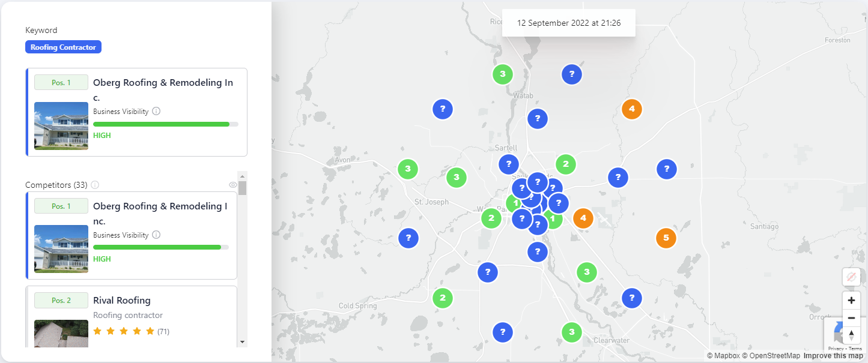The image size is (868, 363).
Task: Click the green 2 marker right of Sartell
Action: [x=566, y=164]
